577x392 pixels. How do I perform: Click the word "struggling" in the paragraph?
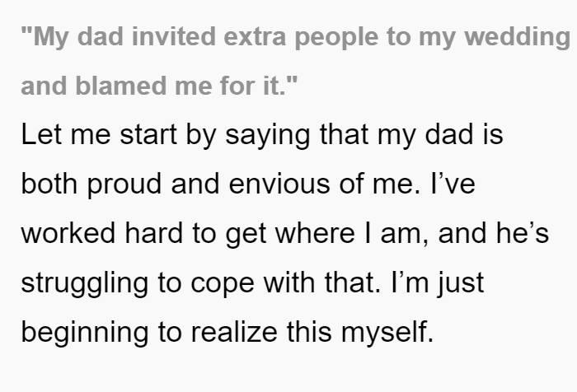tap(85, 283)
